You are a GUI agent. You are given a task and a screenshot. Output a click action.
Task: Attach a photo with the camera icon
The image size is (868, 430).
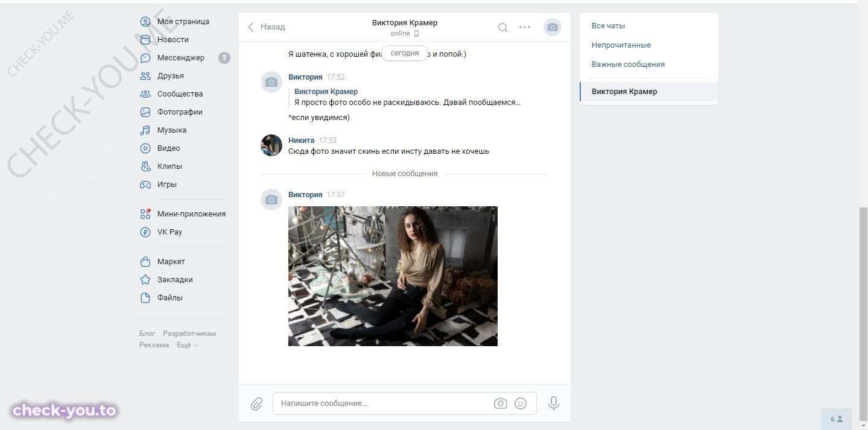500,403
